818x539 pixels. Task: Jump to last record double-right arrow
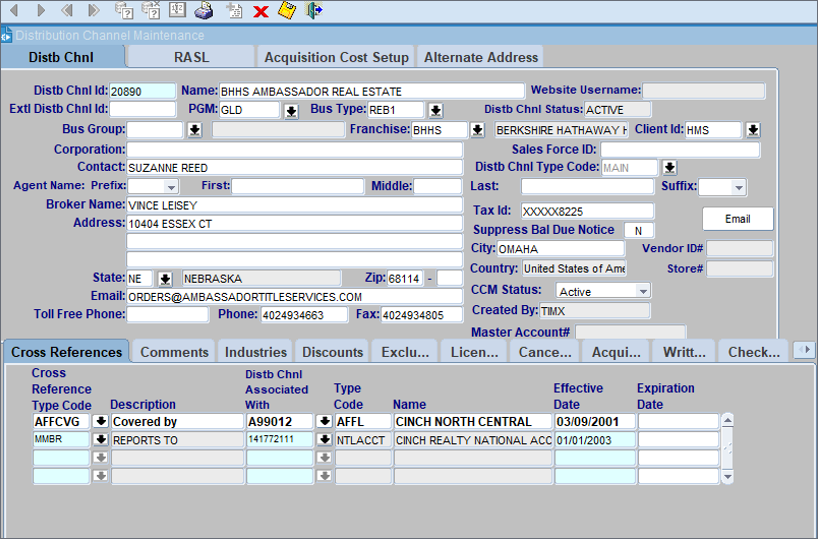(x=94, y=10)
